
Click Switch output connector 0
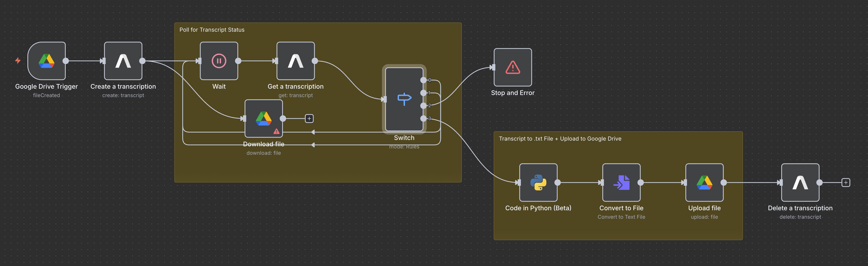[423, 80]
